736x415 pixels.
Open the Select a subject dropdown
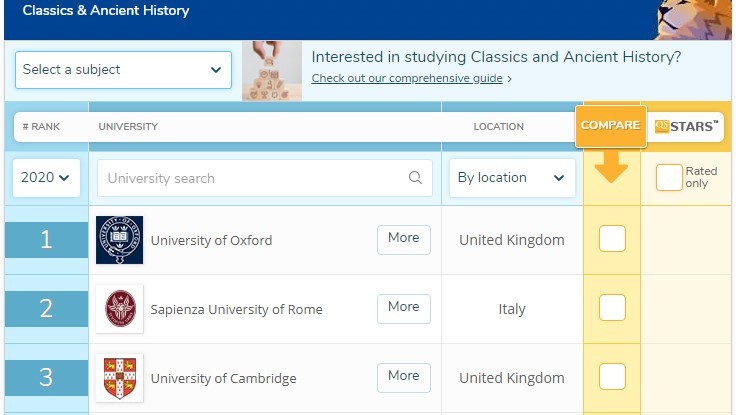coord(121,70)
